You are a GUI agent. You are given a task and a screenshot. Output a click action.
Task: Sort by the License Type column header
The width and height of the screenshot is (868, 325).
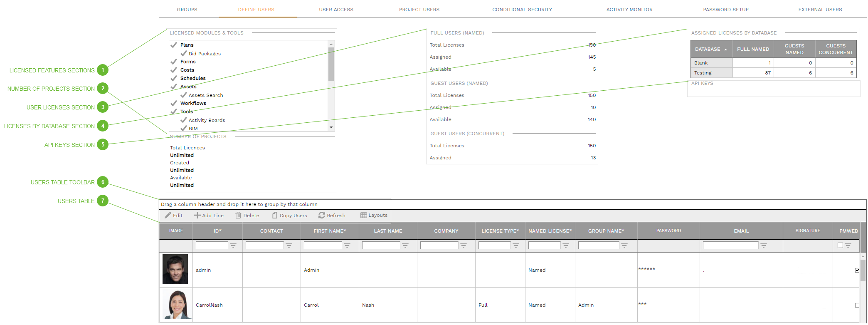(500, 231)
